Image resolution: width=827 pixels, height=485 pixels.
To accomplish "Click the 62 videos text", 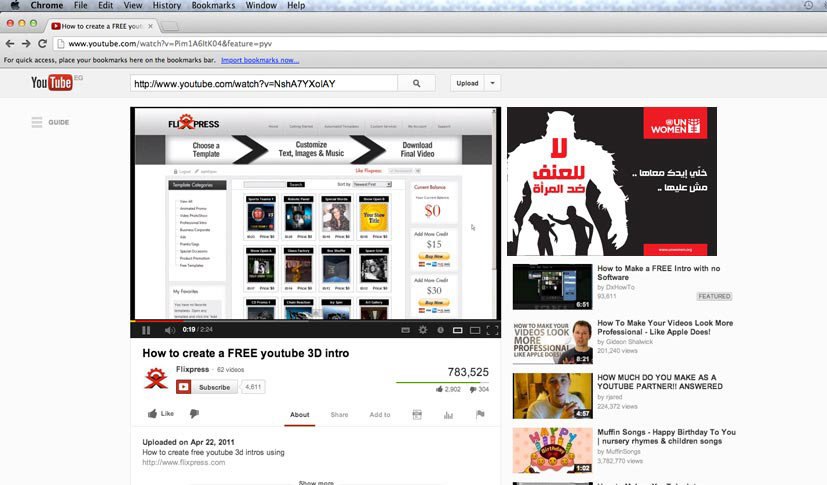I will pos(230,370).
